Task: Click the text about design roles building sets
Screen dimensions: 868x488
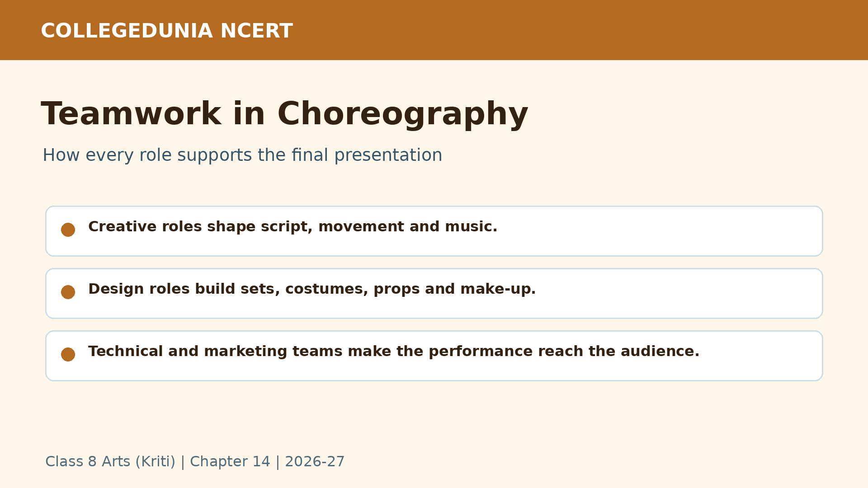Action: coord(312,289)
